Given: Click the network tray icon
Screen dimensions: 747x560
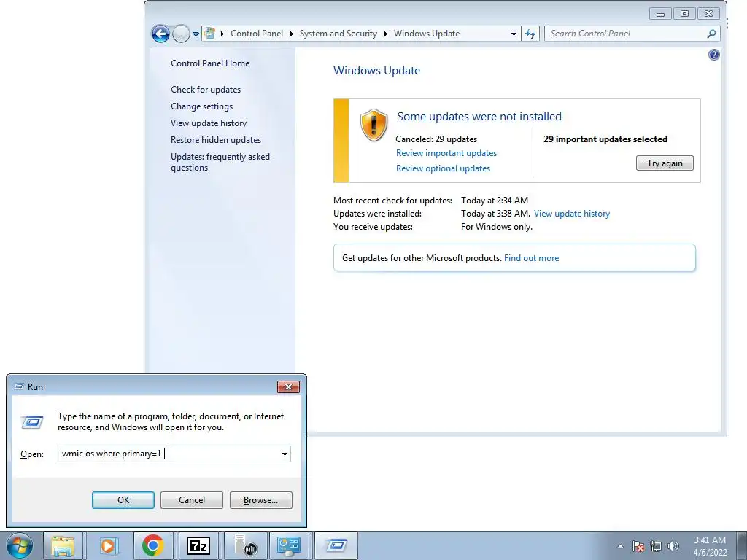Looking at the screenshot, I should tap(656, 546).
